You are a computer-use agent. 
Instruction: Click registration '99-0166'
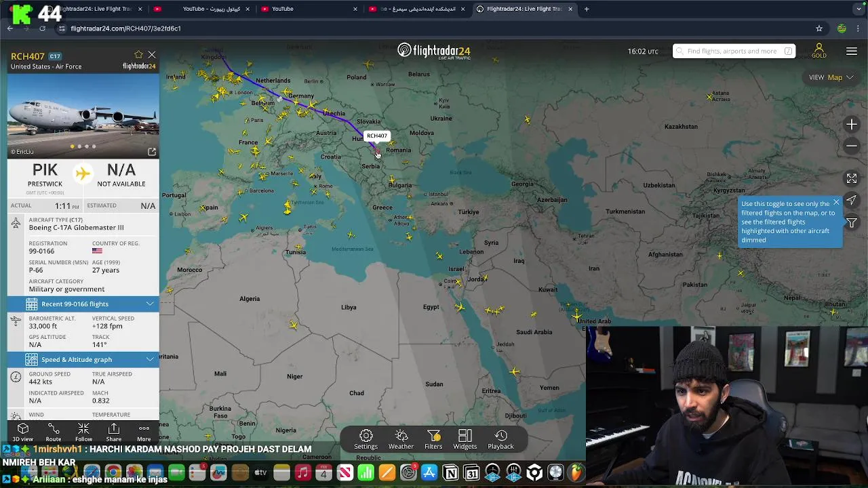pos(41,251)
